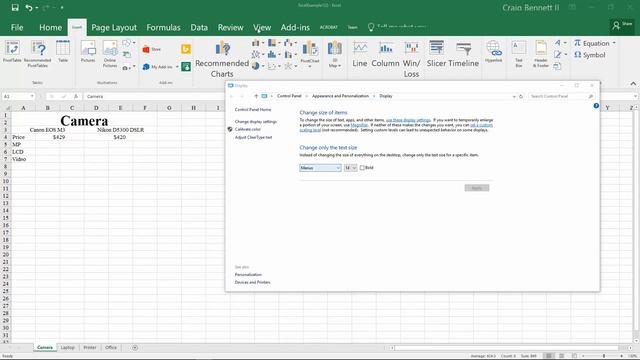
Task: Insert Pictures from this device
Action: tap(88, 51)
